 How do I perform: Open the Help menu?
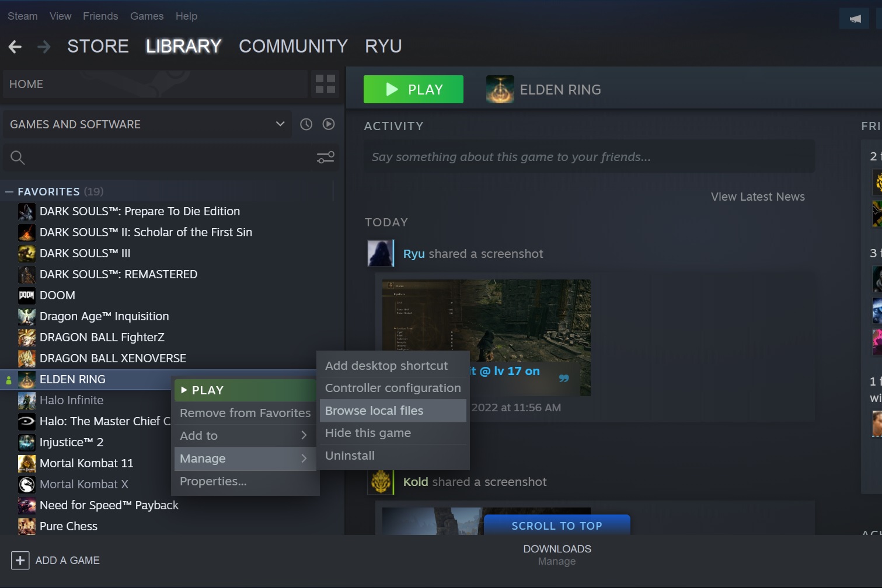186,16
